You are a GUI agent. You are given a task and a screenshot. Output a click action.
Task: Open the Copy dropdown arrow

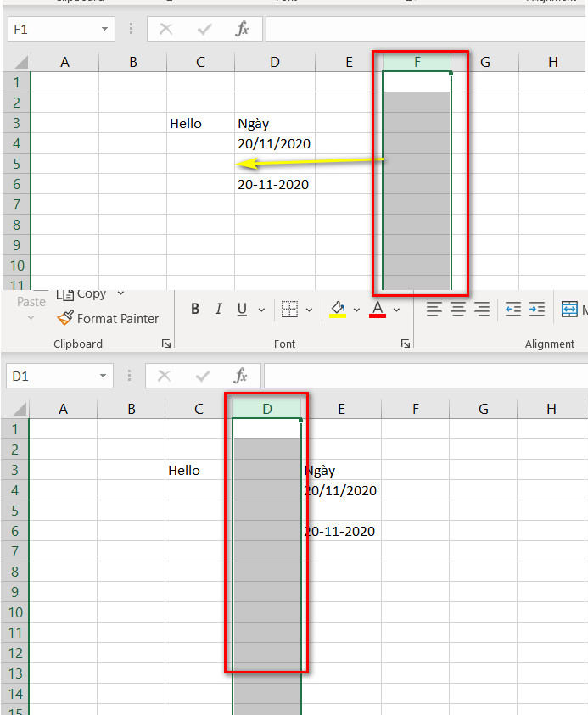tap(120, 293)
